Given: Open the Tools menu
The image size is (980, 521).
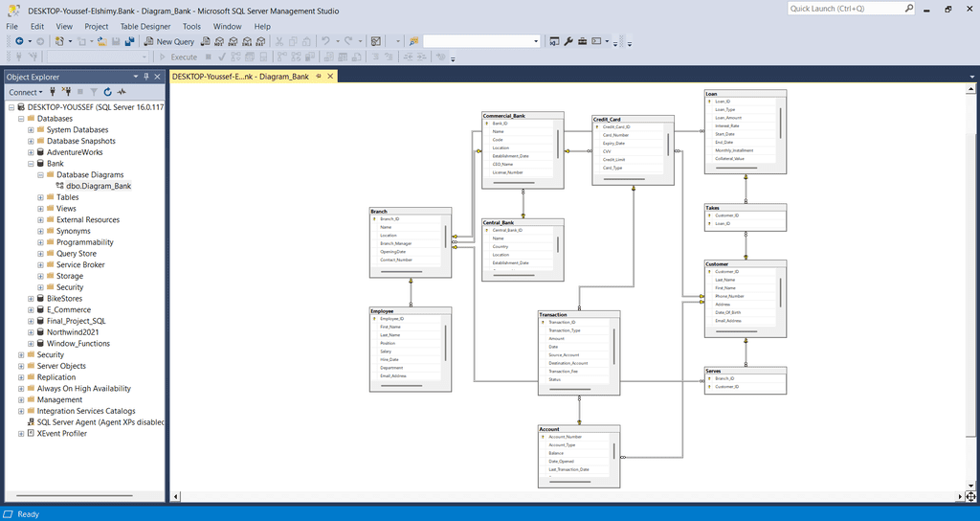Looking at the screenshot, I should pos(191,27).
